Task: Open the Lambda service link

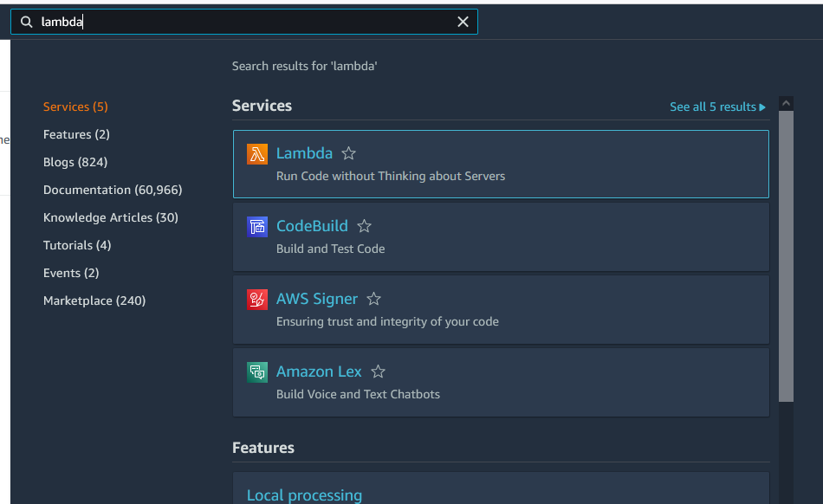Action: pyautogui.click(x=304, y=153)
